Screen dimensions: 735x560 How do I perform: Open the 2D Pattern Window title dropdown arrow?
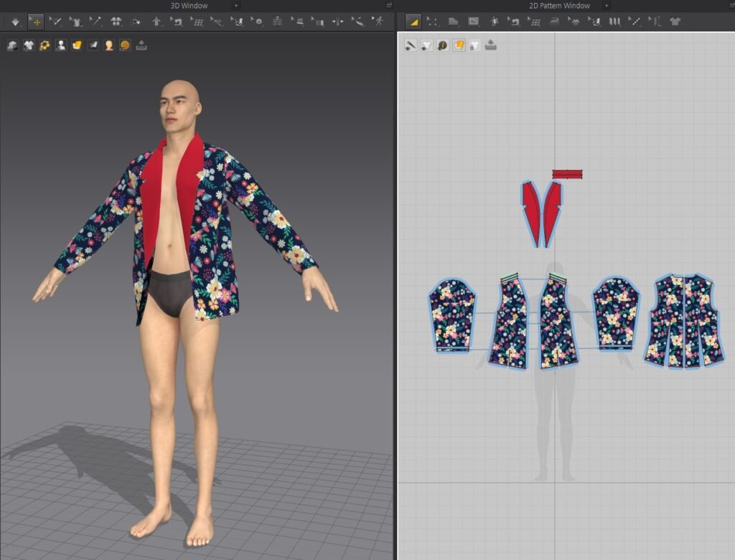607,6
